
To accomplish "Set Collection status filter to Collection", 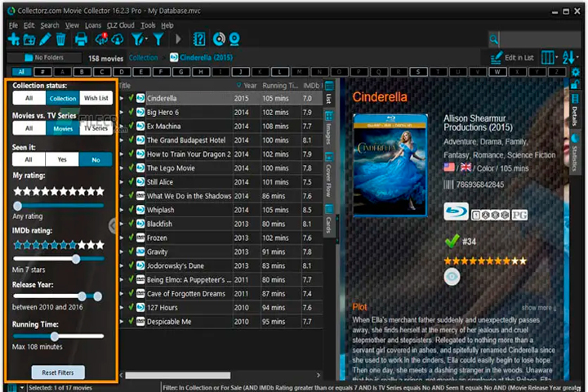I will click(x=63, y=98).
